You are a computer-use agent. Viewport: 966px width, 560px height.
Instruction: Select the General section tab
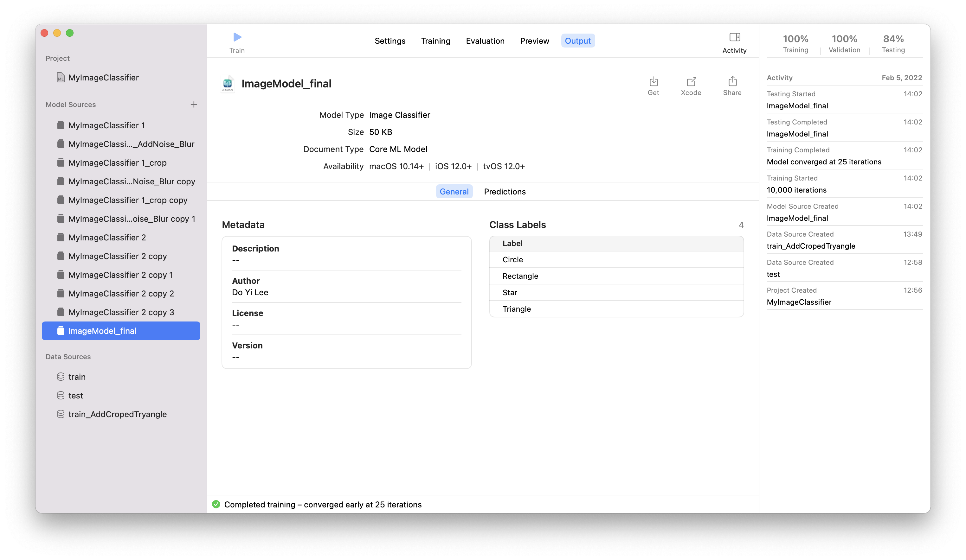click(454, 192)
